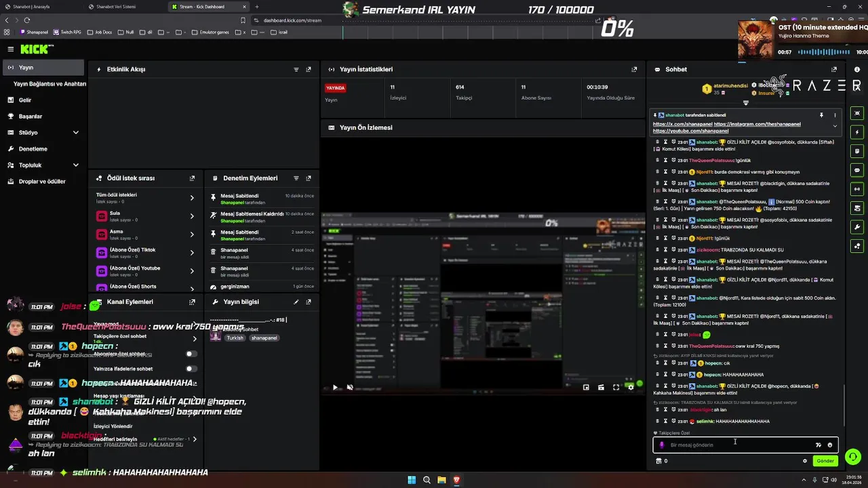
Task: Pop out the Yayın bilgisi panel
Action: (309, 302)
